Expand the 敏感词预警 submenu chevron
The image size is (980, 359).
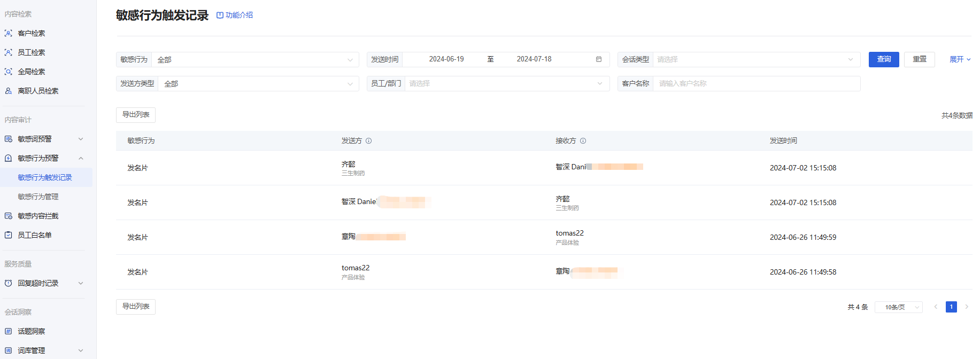(81, 139)
